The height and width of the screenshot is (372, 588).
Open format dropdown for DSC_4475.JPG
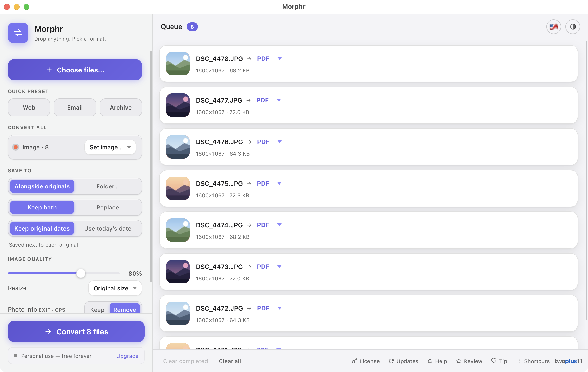pos(279,183)
